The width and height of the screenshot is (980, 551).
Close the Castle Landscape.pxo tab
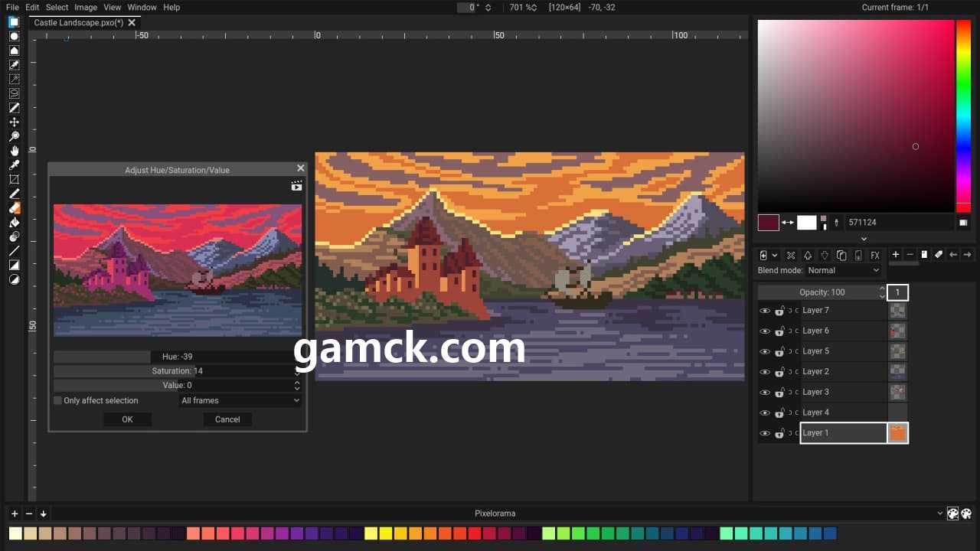(x=132, y=23)
